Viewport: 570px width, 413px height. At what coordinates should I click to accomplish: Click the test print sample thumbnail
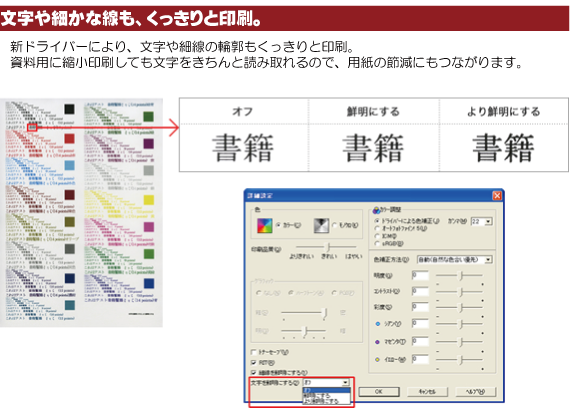tap(81, 213)
